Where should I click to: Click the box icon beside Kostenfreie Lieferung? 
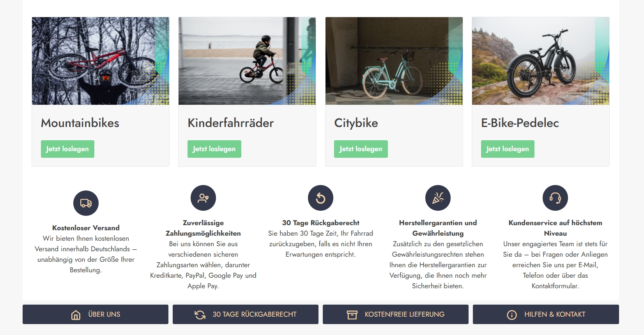point(352,315)
